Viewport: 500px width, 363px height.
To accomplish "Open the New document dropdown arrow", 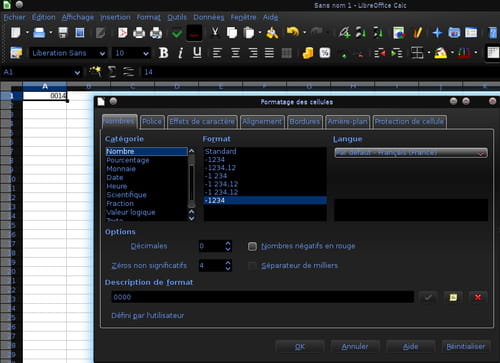I will pyautogui.click(x=27, y=33).
